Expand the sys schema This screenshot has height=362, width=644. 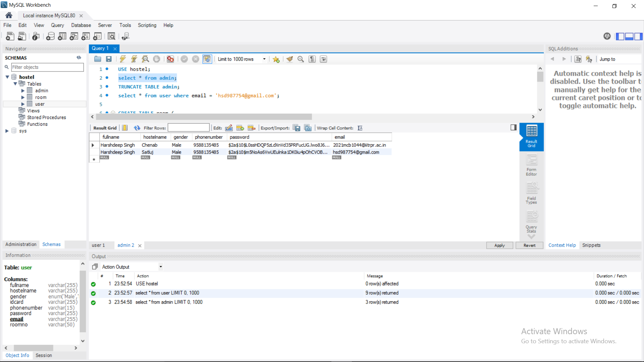click(x=7, y=131)
